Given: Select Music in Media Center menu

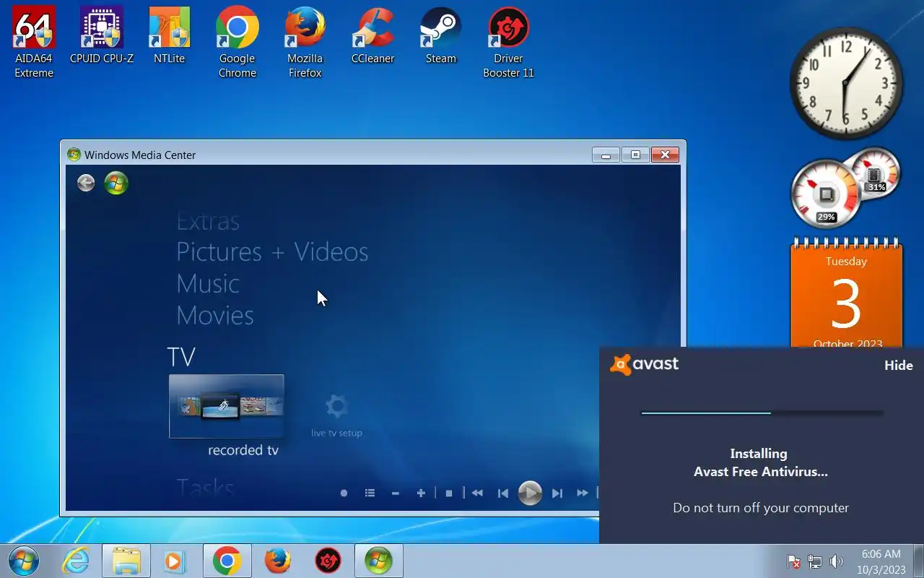Looking at the screenshot, I should 208,283.
